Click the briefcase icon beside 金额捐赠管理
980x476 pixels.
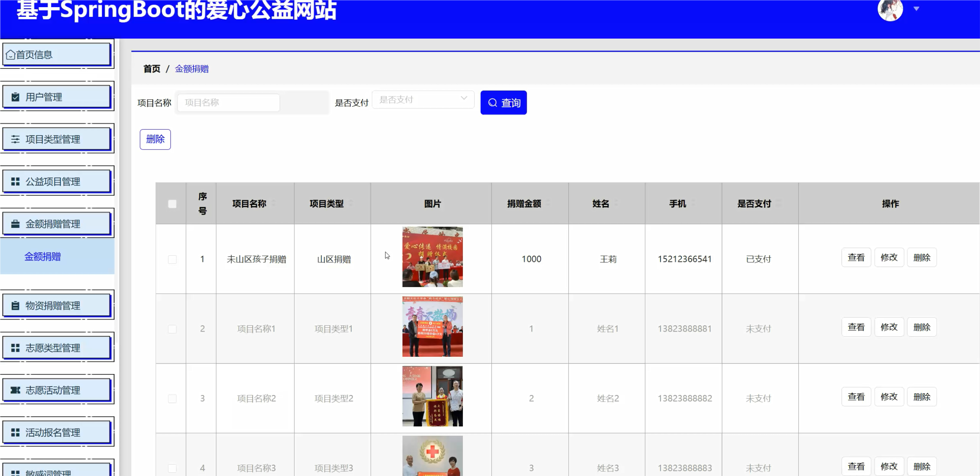pyautogui.click(x=16, y=224)
